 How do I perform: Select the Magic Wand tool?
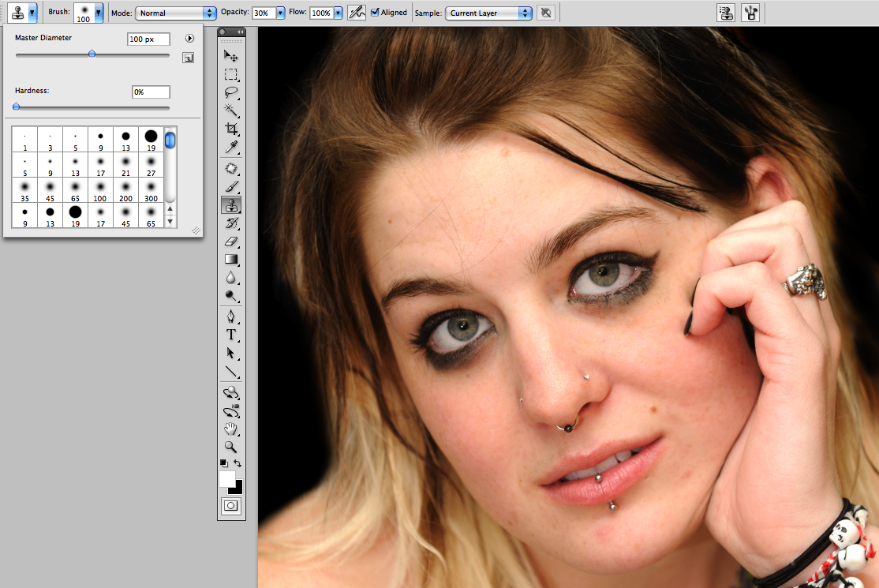point(231,110)
